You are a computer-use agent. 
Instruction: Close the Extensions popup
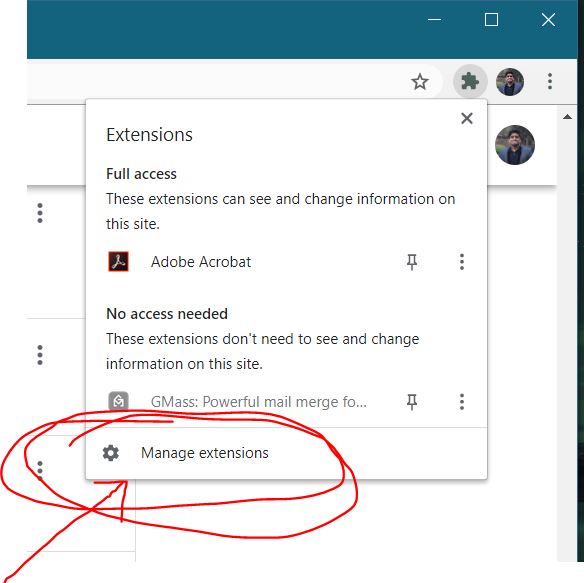(x=467, y=118)
